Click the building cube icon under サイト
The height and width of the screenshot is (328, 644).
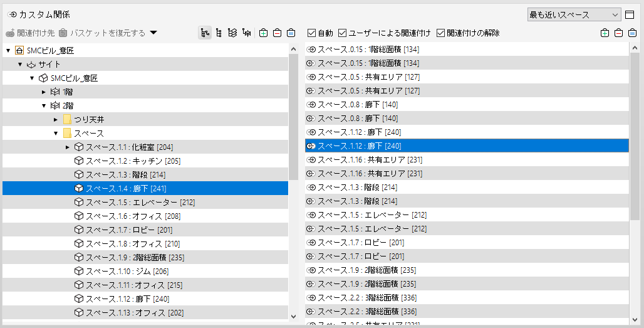[43, 78]
